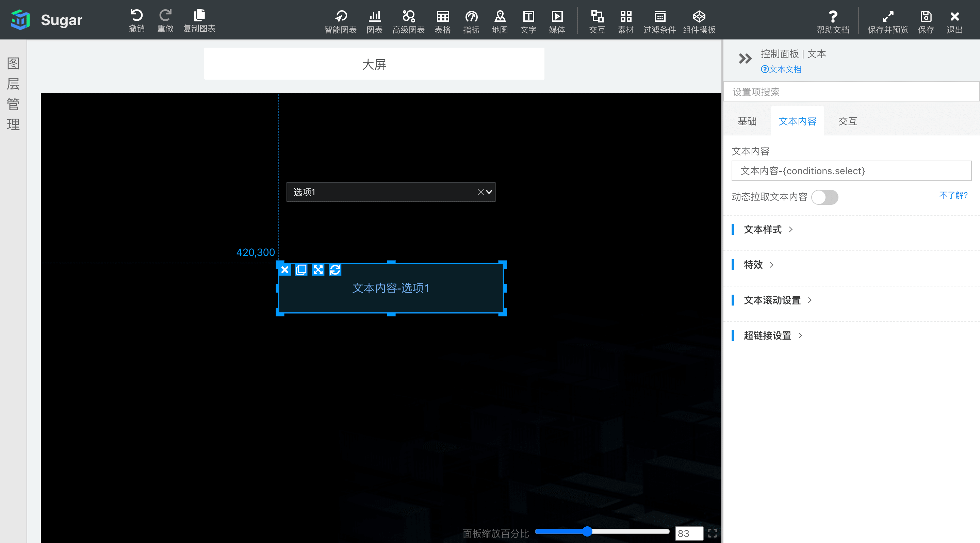Open the 选项1 dropdown arrow

point(489,192)
